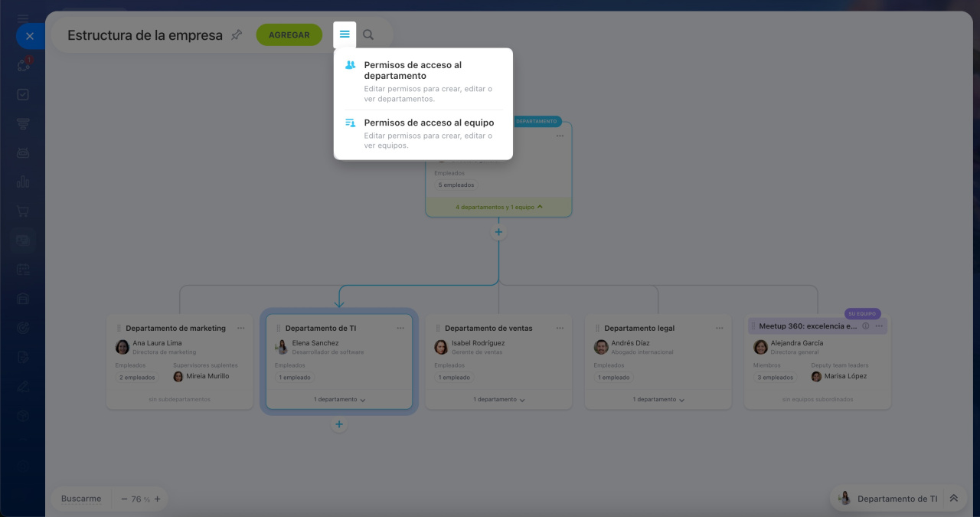Close the company structure slider with X
Image resolution: width=980 pixels, height=517 pixels.
point(29,36)
